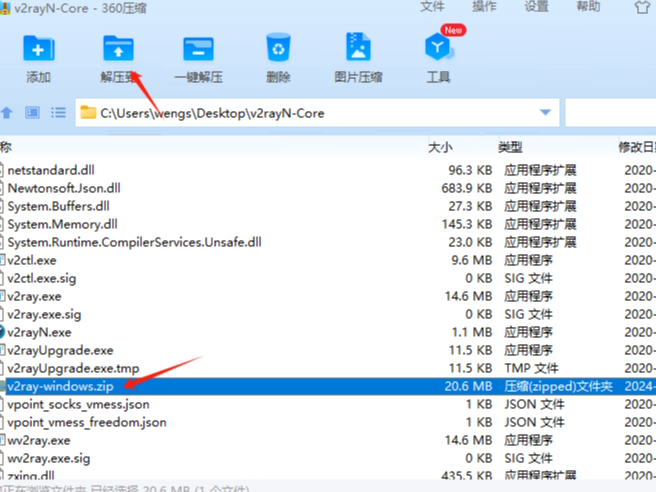The image size is (656, 492).
Task: Click the 压缩(zipped)文件夹 type cell
Action: tap(558, 386)
